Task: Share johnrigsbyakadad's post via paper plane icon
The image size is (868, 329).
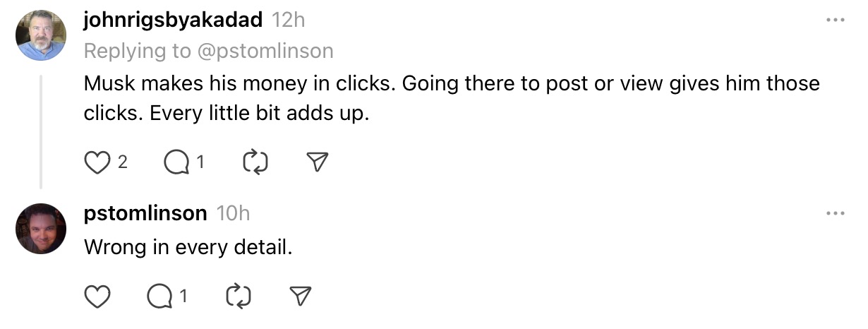Action: (x=318, y=163)
